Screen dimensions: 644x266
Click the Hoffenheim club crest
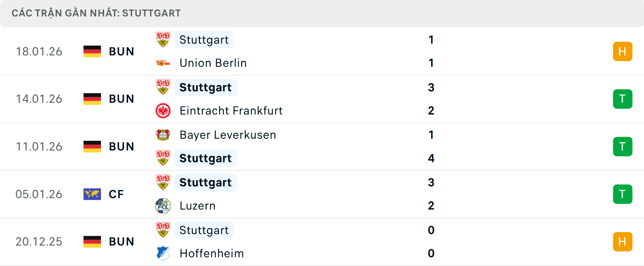(163, 253)
